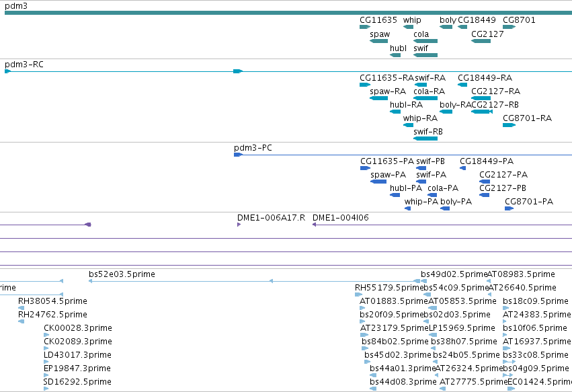Select the CG18449-RA transcript glyph
Image resolution: width=572 pixels, height=392 pixels.
pos(462,85)
